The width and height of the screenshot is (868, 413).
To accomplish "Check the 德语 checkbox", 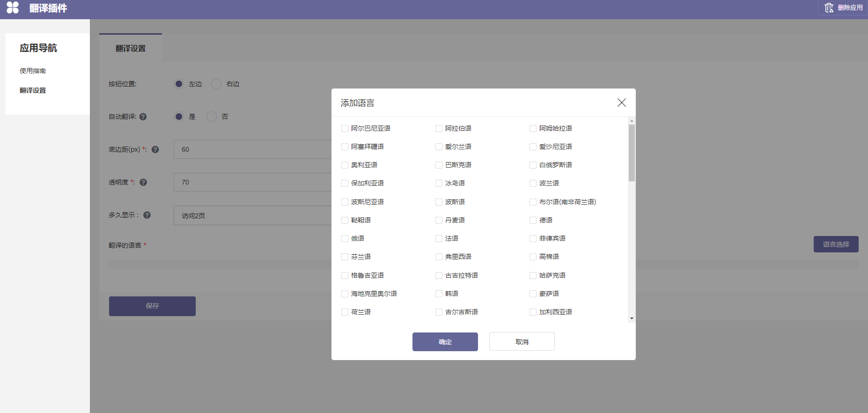I will [x=533, y=220].
